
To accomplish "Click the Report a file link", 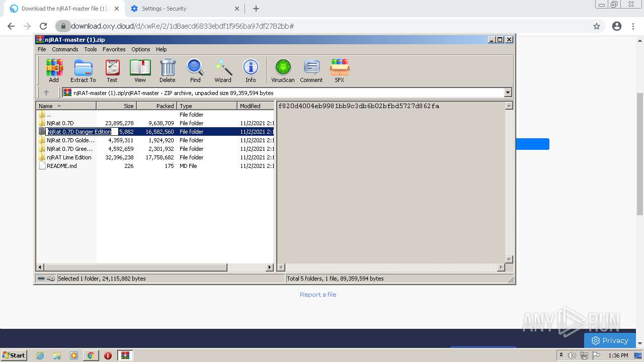I will coord(318,295).
